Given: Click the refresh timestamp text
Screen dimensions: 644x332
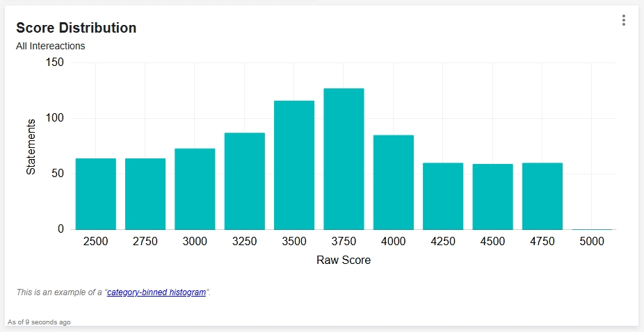Looking at the screenshot, I should point(39,322).
